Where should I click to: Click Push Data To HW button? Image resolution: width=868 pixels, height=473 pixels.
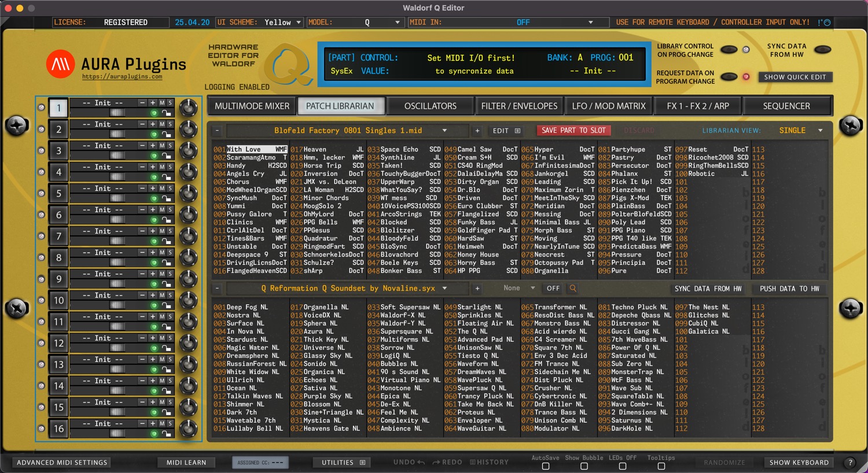[x=789, y=289]
